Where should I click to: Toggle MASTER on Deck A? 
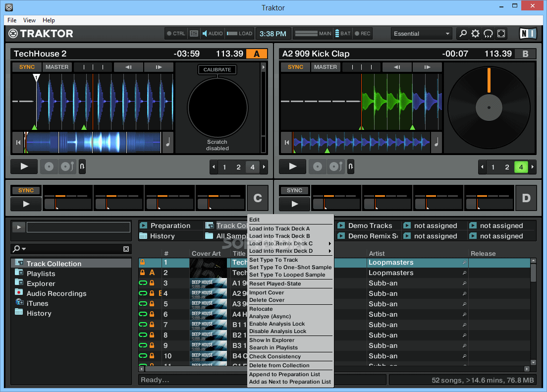pos(57,67)
